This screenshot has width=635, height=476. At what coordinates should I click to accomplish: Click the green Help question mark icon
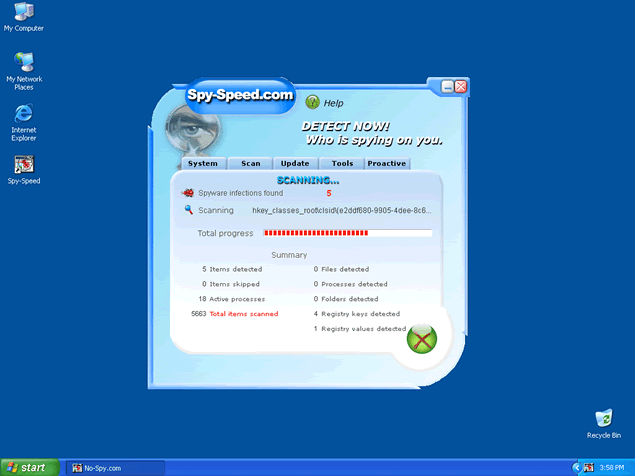312,102
